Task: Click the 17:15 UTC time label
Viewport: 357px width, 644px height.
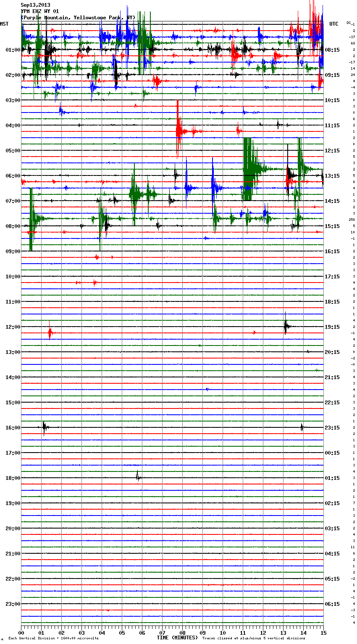Action: point(332,277)
